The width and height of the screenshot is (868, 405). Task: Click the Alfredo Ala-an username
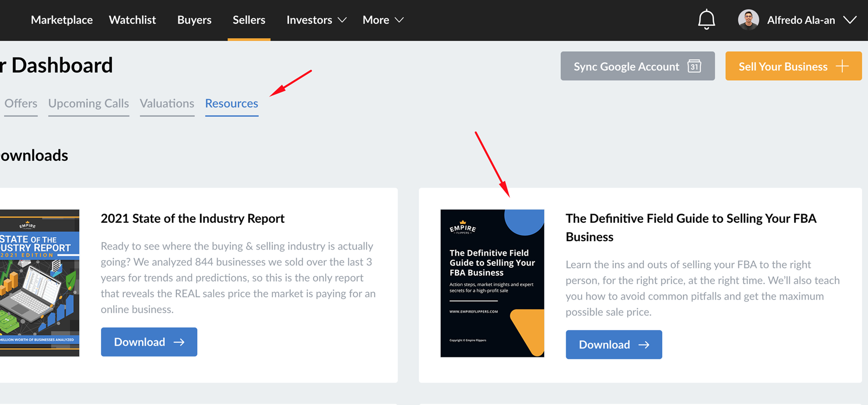click(x=801, y=20)
